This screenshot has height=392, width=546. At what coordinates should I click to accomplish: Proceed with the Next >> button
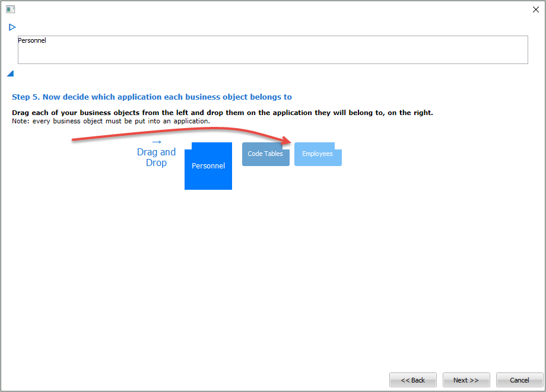[466, 380]
